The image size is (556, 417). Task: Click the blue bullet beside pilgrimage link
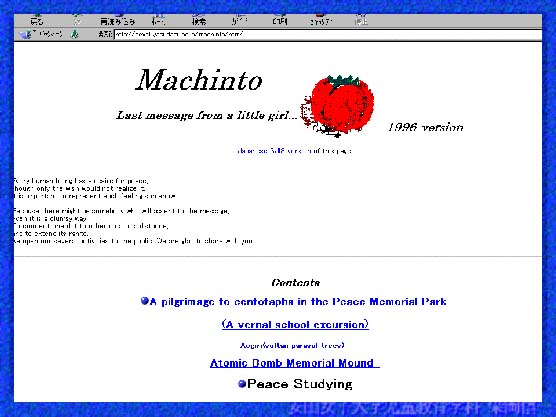(x=144, y=301)
